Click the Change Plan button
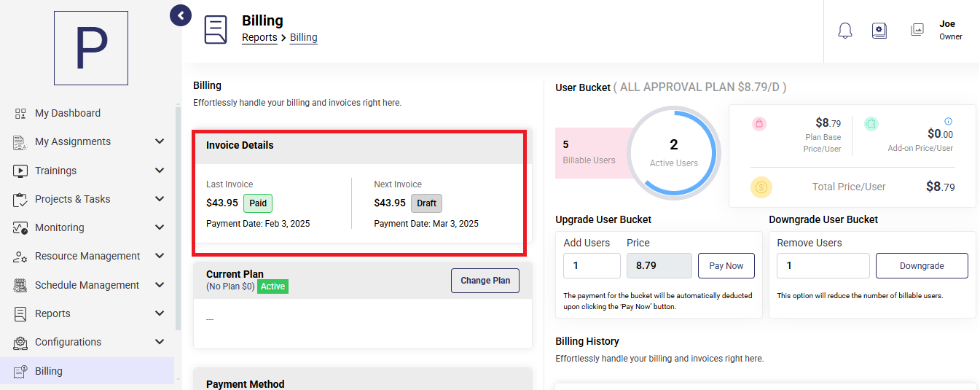The width and height of the screenshot is (980, 390). (x=485, y=281)
